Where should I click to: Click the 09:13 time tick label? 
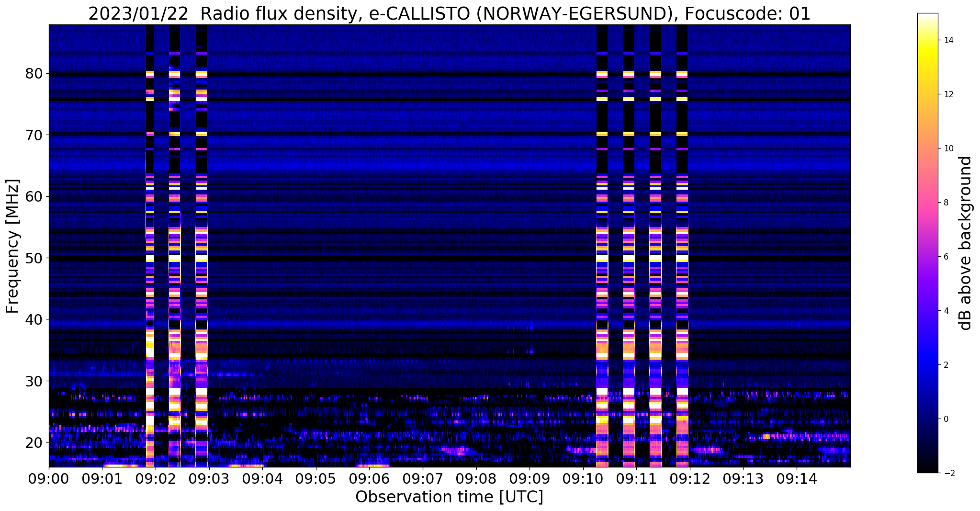pyautogui.click(x=743, y=478)
